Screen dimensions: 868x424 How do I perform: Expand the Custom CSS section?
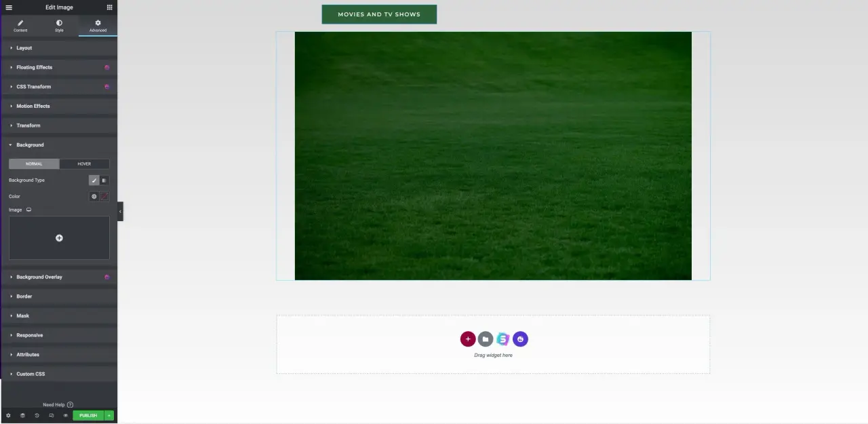click(59, 374)
